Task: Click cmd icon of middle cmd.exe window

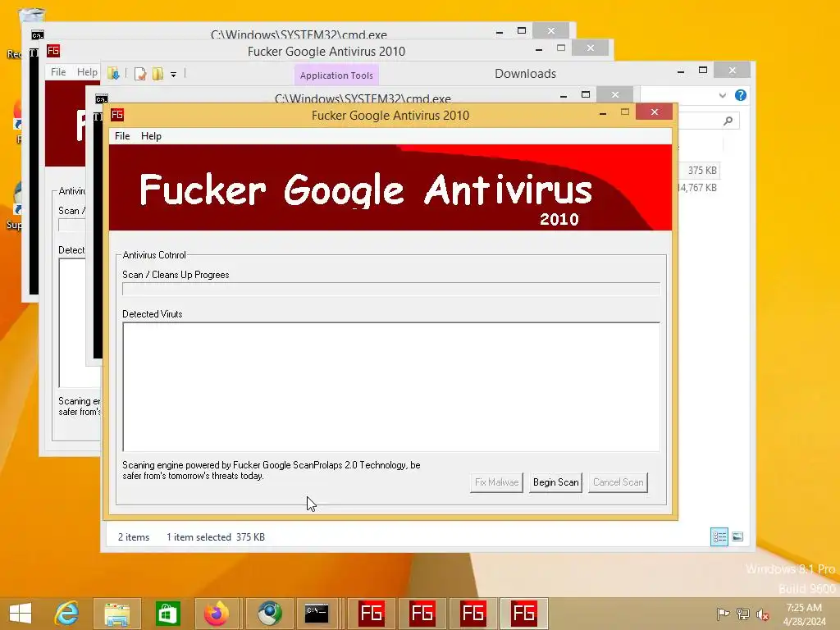Action: pos(101,98)
